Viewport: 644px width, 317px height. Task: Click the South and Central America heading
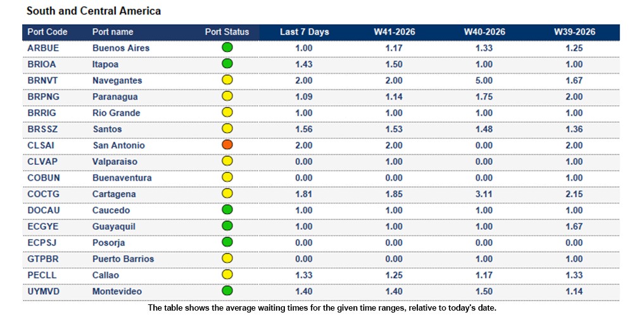[94, 11]
